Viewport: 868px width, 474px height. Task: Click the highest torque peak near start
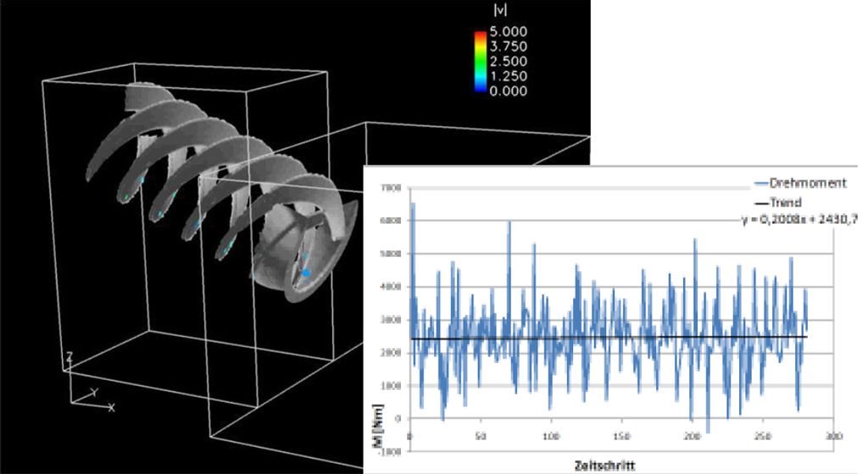coord(413,204)
